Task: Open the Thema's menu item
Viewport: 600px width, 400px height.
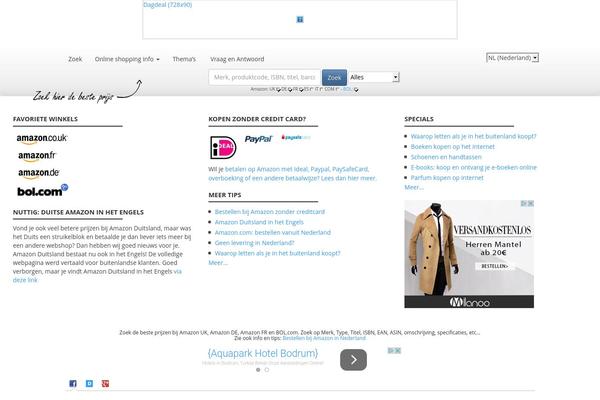Action: 184,59
